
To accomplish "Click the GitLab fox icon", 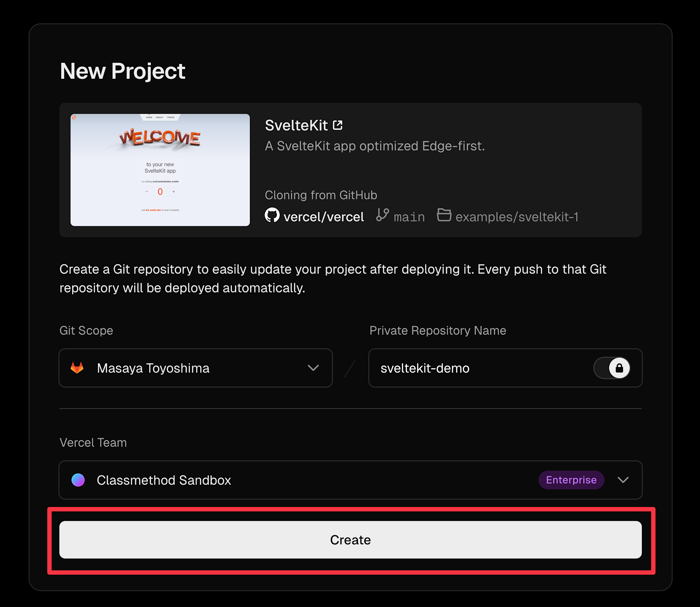I will (x=77, y=368).
